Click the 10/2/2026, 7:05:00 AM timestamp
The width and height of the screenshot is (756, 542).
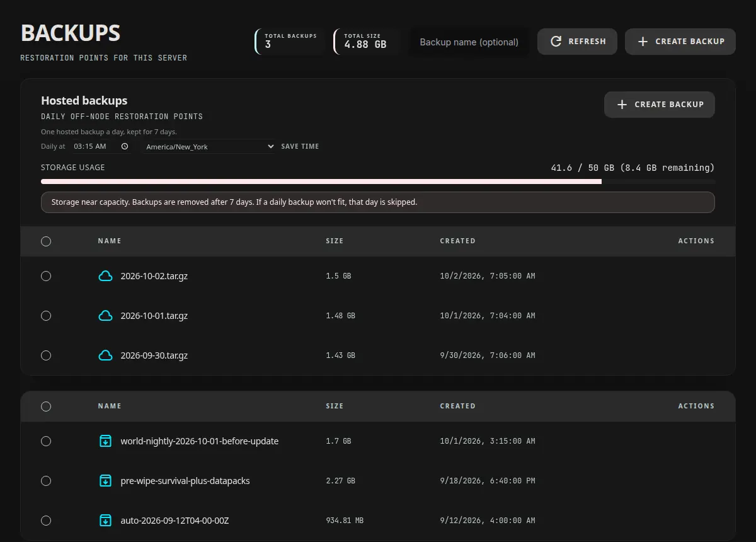tap(488, 276)
